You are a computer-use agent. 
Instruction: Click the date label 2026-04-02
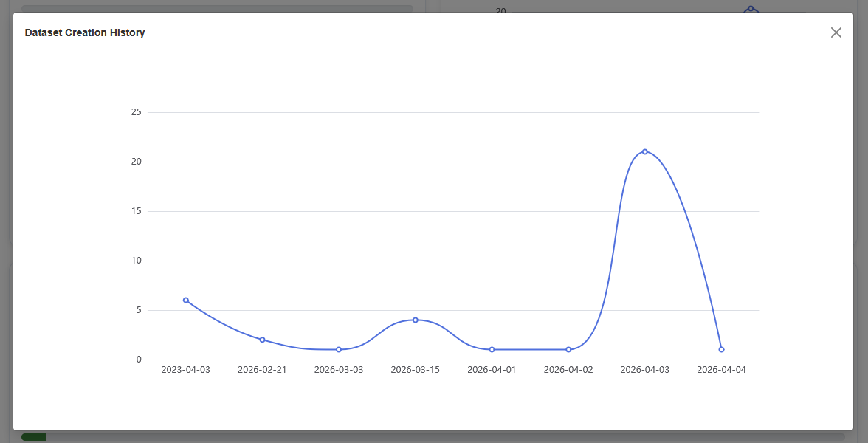click(x=568, y=369)
